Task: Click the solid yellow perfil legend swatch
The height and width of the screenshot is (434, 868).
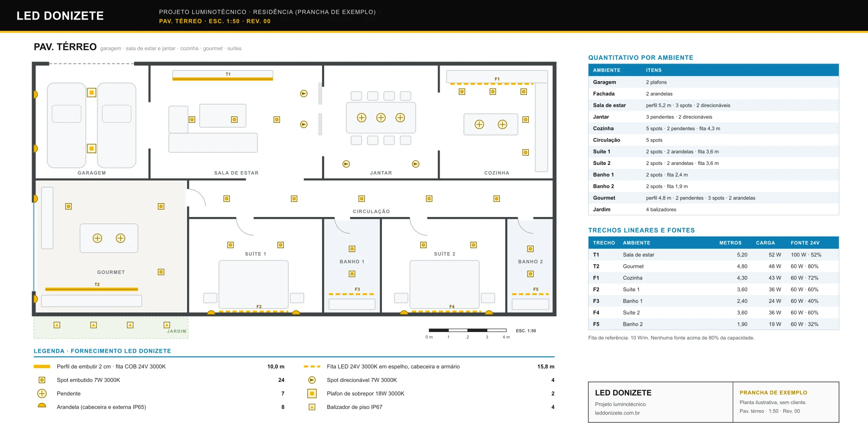Action: tap(42, 367)
